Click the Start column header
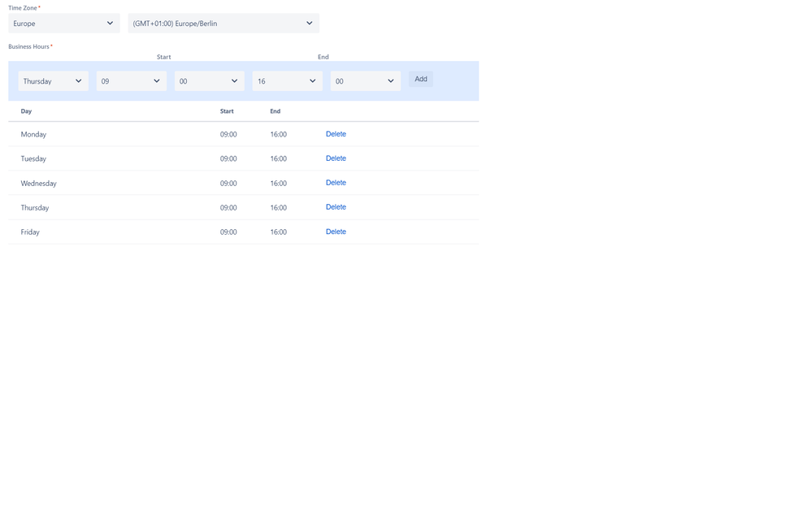Image resolution: width=812 pixels, height=520 pixels. [227, 110]
